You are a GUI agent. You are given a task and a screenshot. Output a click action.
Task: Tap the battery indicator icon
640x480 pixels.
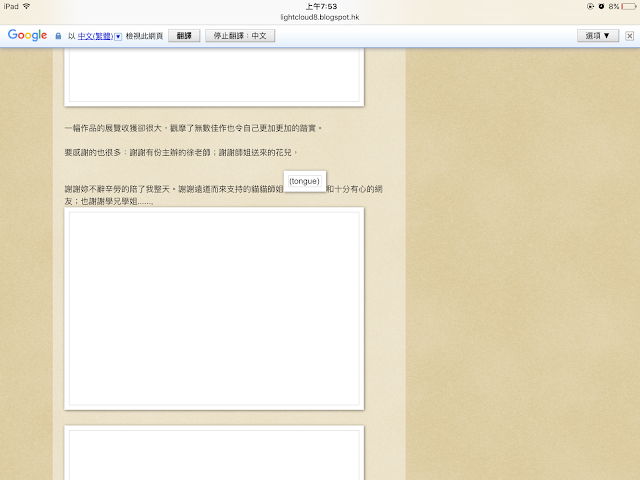(629, 7)
